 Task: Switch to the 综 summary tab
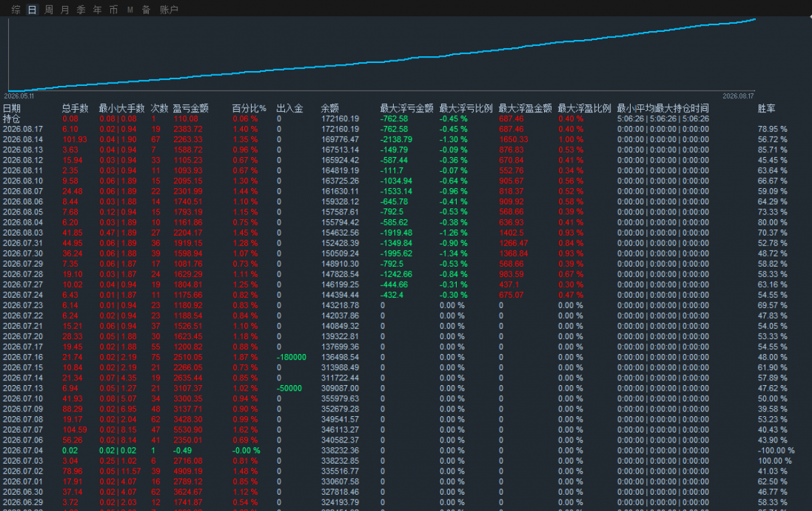coord(16,9)
